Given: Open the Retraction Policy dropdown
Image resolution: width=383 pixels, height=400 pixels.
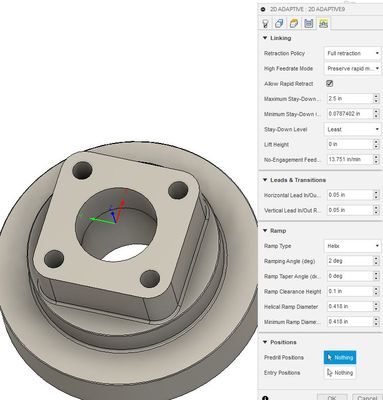Looking at the screenshot, I should click(x=352, y=53).
